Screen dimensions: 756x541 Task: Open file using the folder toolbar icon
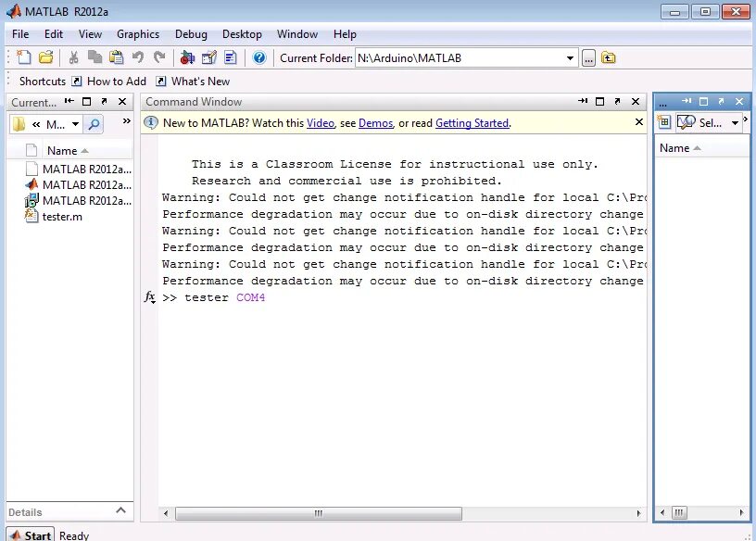pos(45,57)
